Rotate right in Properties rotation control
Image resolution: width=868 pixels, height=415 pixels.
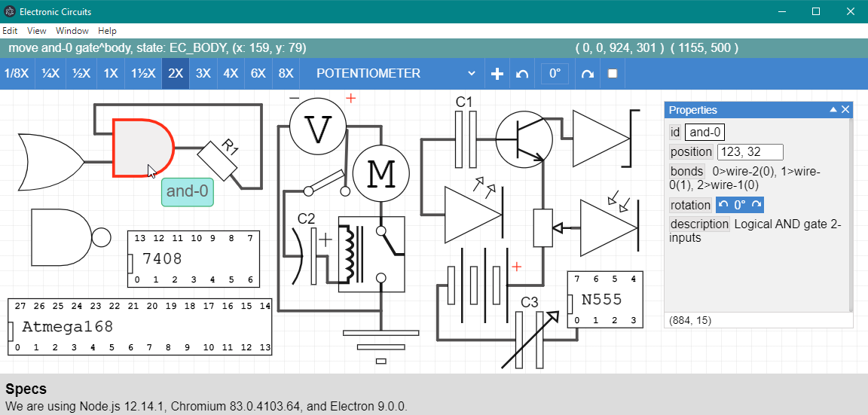pos(756,205)
